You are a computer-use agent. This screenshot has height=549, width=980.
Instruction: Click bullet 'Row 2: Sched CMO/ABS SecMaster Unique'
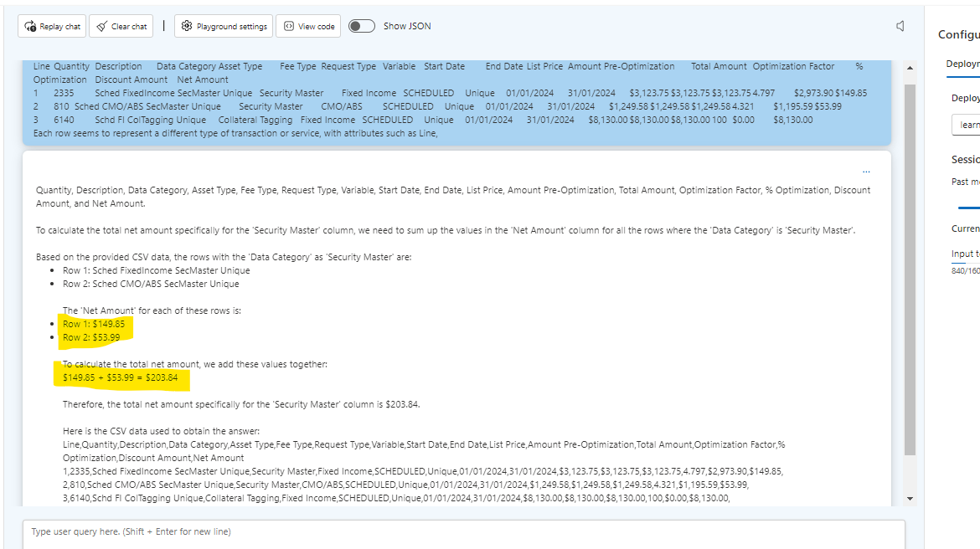151,284
